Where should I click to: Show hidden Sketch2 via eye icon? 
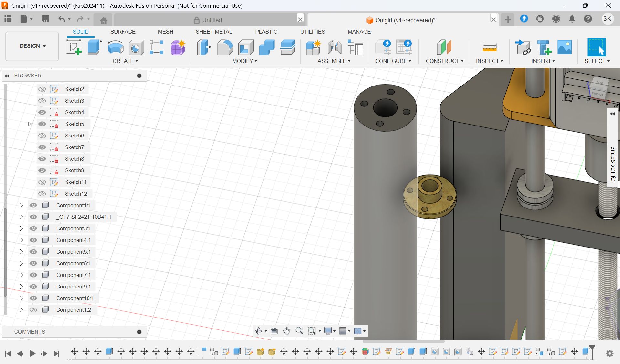[x=42, y=89]
